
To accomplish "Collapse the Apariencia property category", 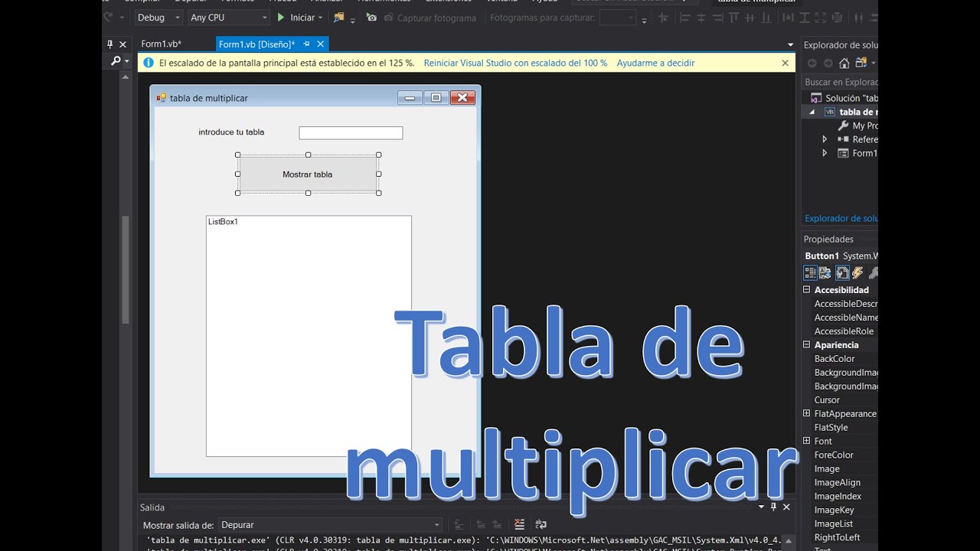I will click(806, 345).
